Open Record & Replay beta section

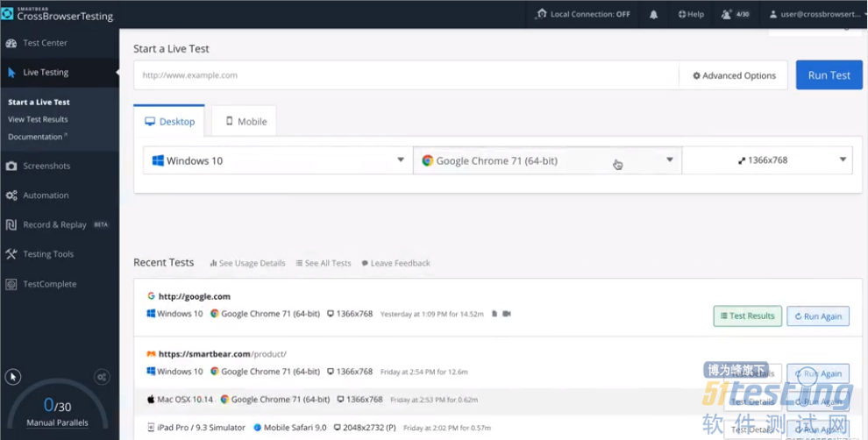(54, 224)
